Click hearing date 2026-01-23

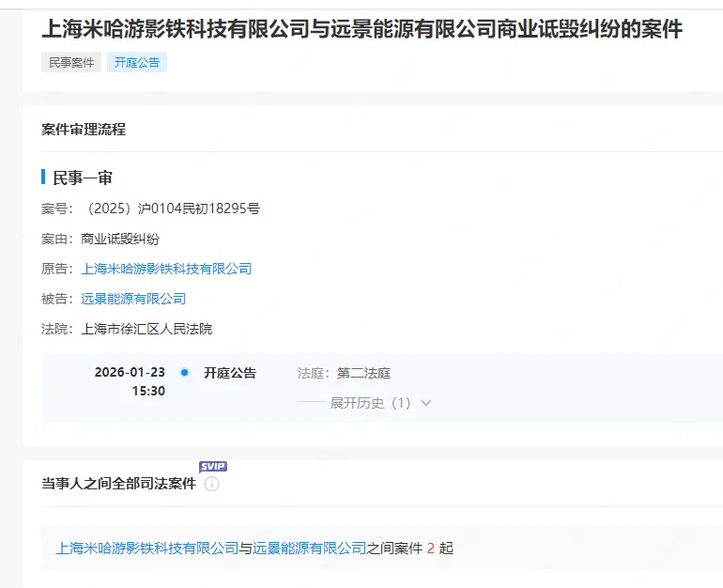130,372
